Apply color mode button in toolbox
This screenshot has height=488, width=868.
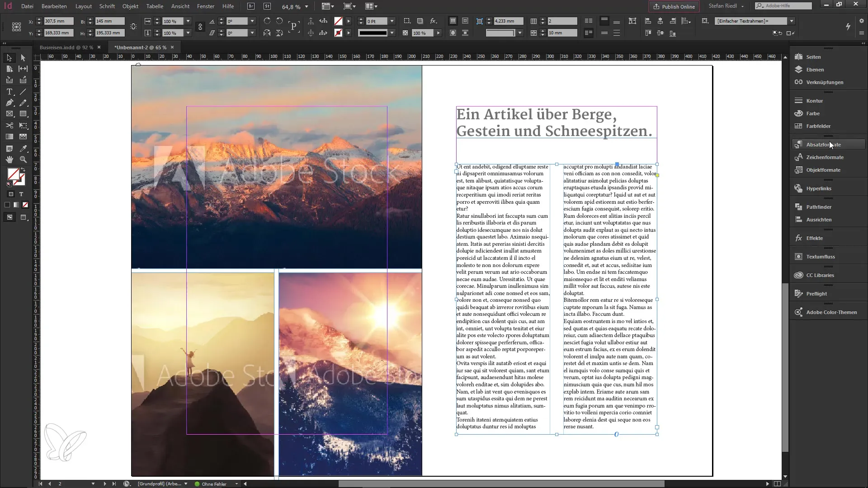pos(7,205)
